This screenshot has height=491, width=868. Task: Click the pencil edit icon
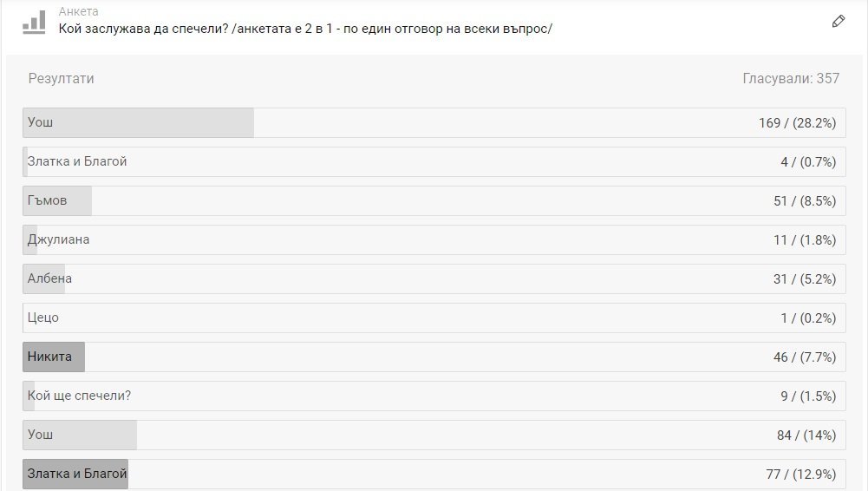[838, 22]
